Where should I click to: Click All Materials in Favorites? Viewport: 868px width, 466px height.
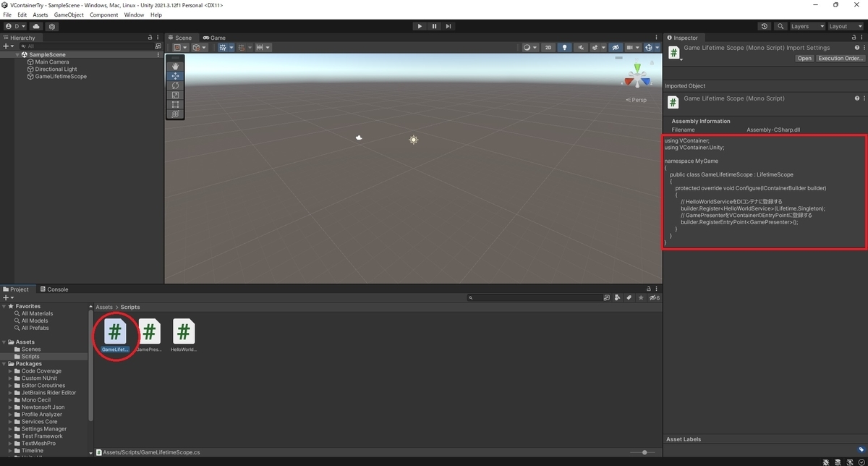coord(37,313)
